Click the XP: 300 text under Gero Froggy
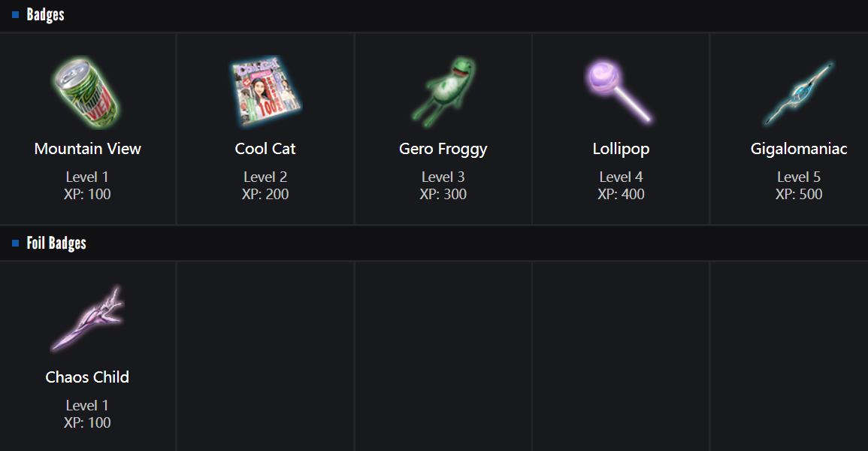Image resolution: width=868 pixels, height=451 pixels. [x=443, y=195]
